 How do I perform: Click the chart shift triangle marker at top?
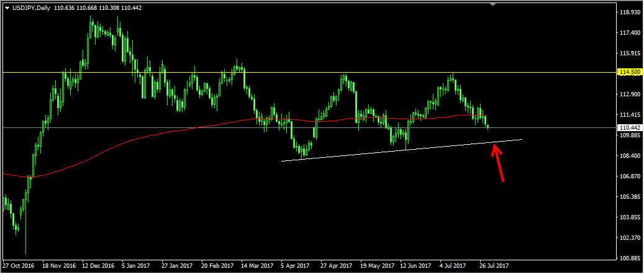(493, 4)
